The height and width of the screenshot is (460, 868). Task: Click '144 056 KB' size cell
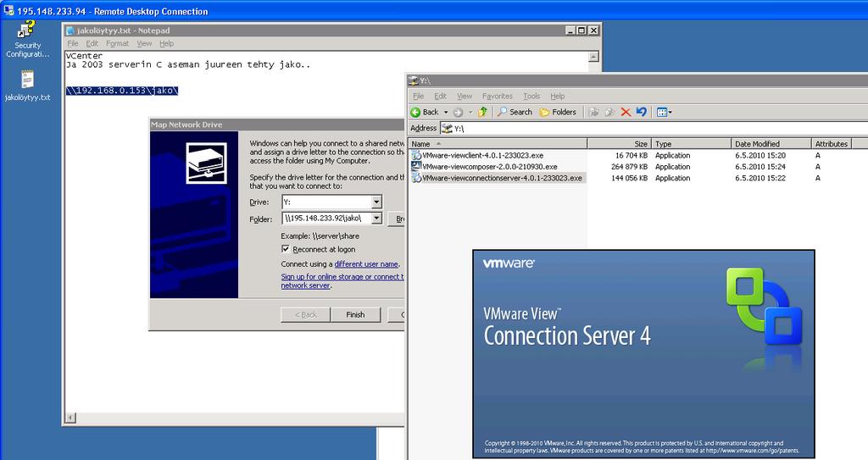629,178
